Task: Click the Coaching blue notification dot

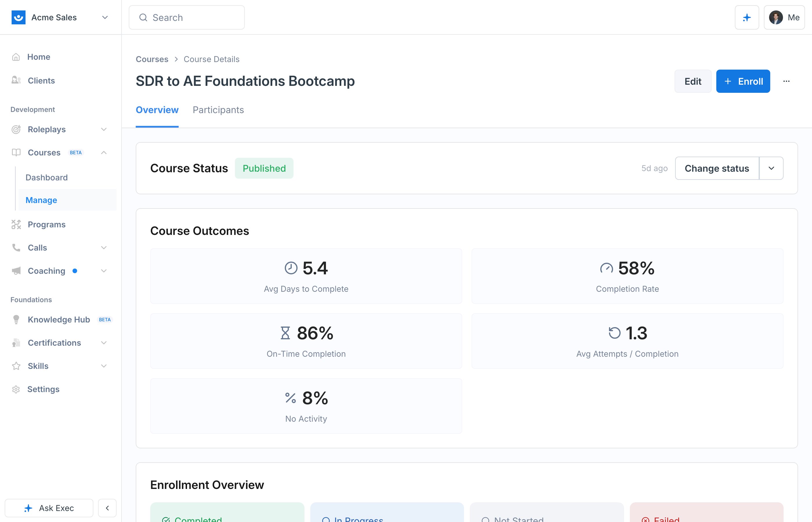Action: pos(75,271)
